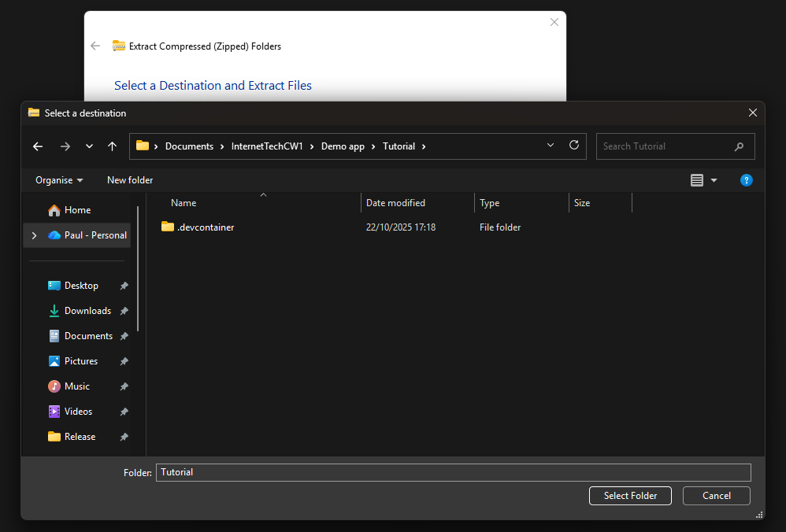The height and width of the screenshot is (532, 786).
Task: Open the Organise menu
Action: tap(59, 180)
